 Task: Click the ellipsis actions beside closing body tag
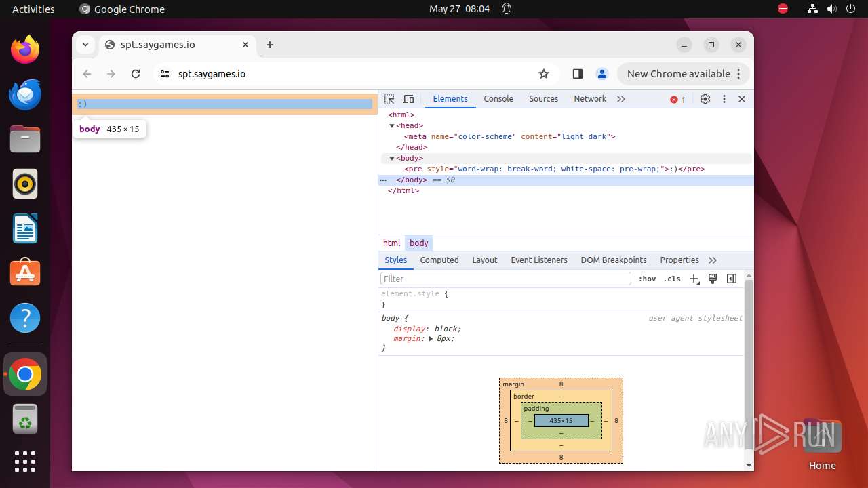click(x=383, y=180)
